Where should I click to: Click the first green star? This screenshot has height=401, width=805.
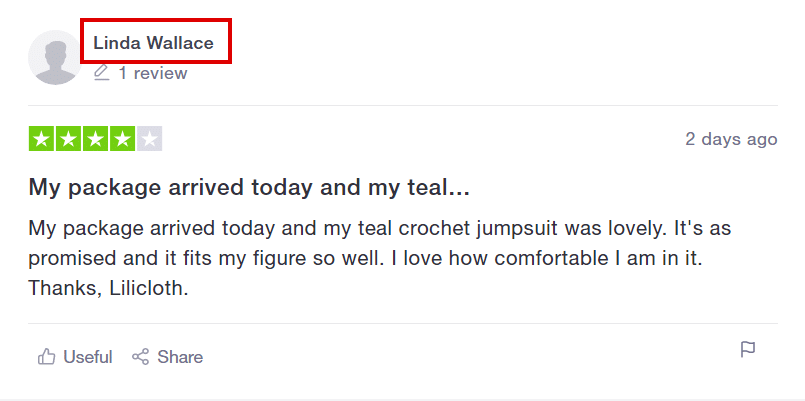[42, 139]
